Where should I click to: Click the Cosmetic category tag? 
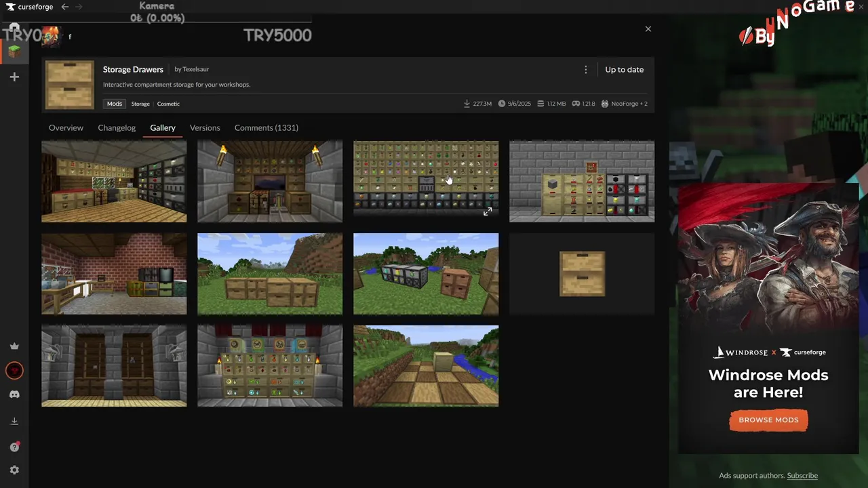pyautogui.click(x=168, y=104)
